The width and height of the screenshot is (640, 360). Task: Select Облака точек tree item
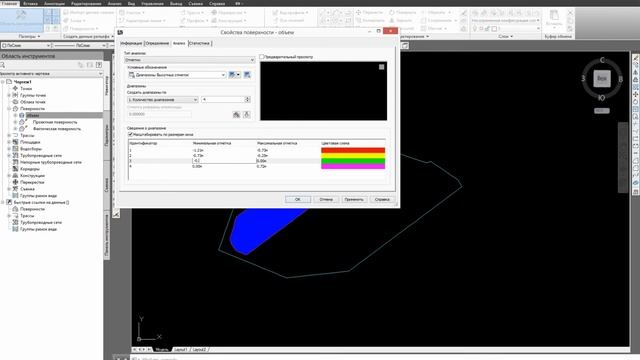coord(32,102)
